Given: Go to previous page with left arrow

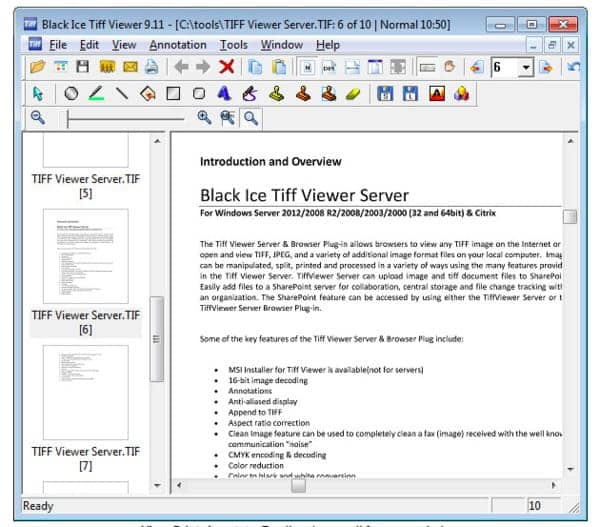Looking at the screenshot, I should (181, 67).
